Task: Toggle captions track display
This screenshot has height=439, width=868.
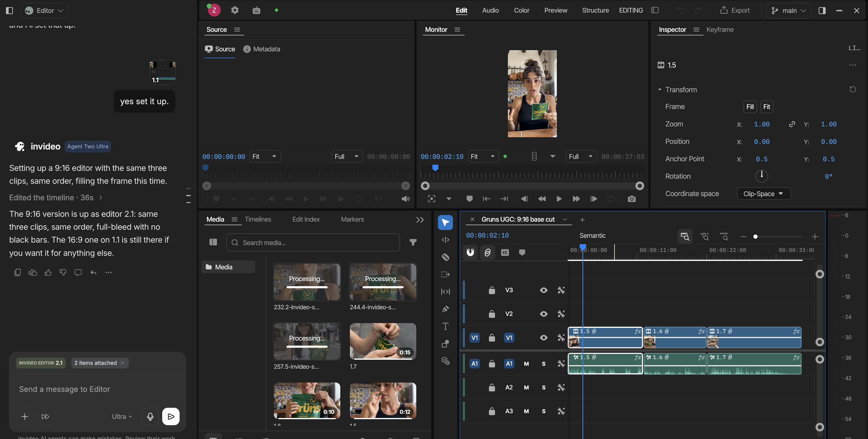Action: 505,252
